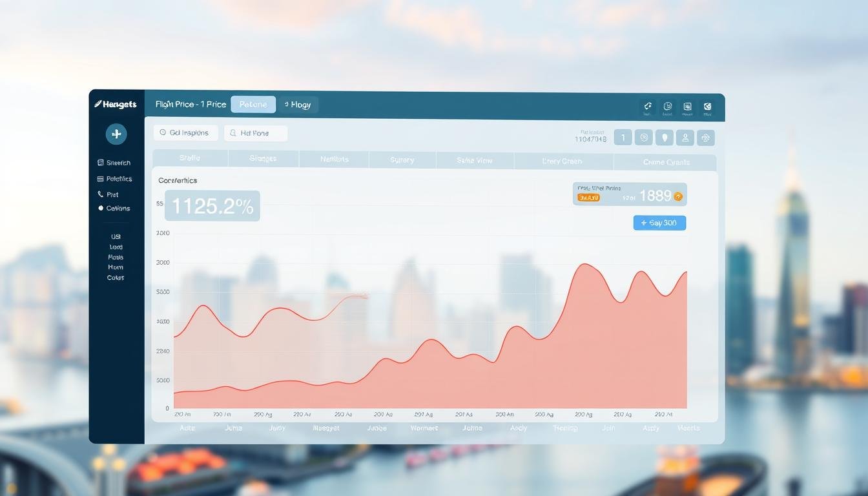Switch to the Petone tab in the header
This screenshot has height=496, width=868.
click(253, 104)
